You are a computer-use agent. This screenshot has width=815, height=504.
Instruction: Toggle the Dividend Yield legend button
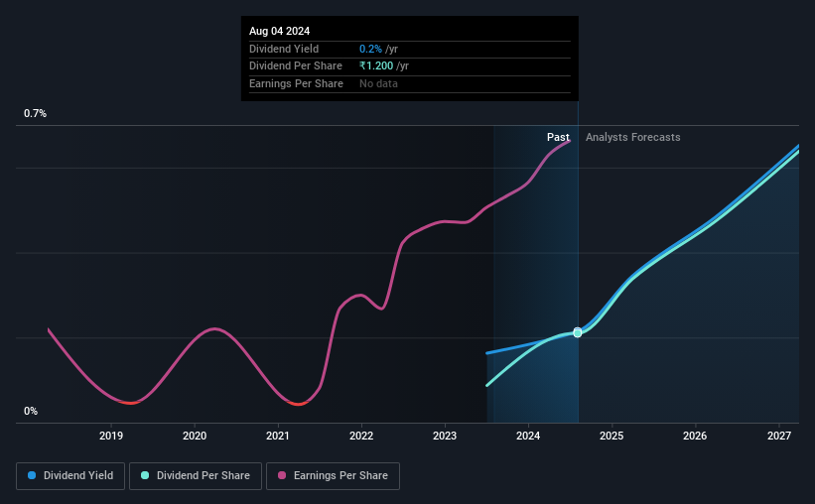point(70,476)
